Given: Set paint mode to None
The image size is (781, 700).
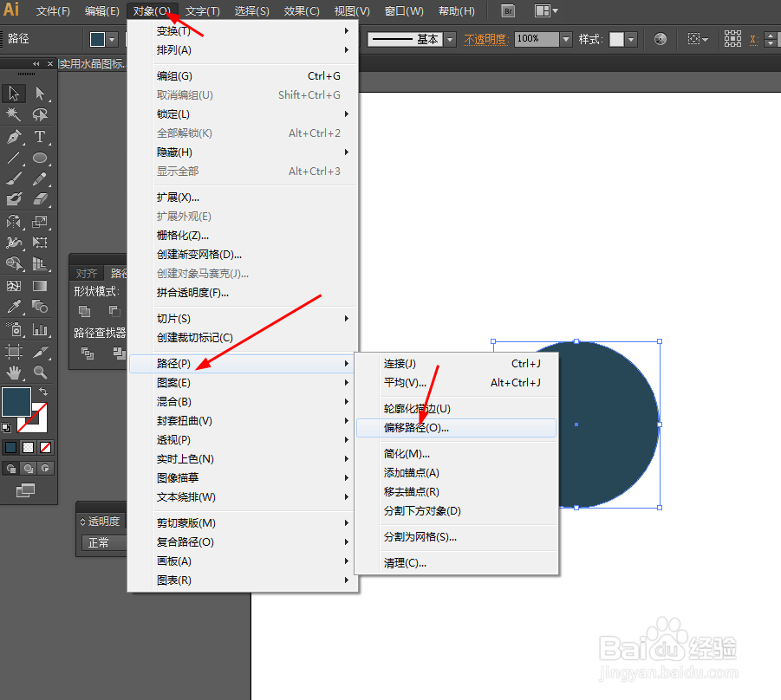Looking at the screenshot, I should pyautogui.click(x=45, y=447).
